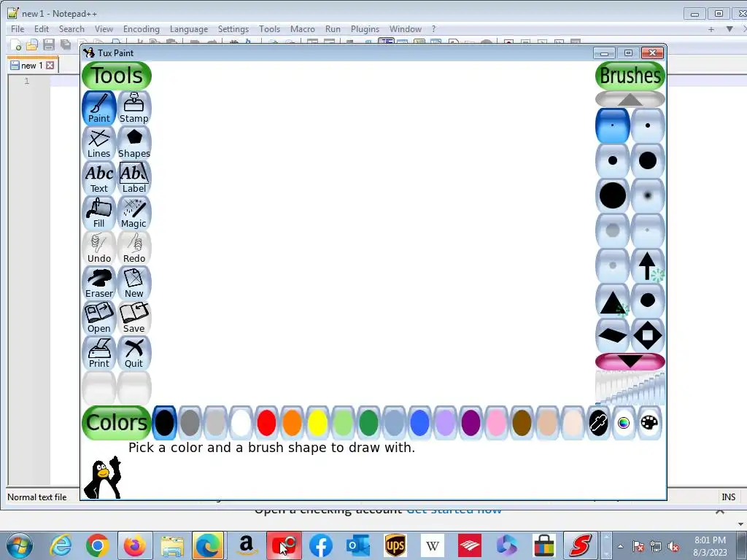The image size is (747, 560).
Task: Click the Redo tool button
Action: tap(134, 248)
